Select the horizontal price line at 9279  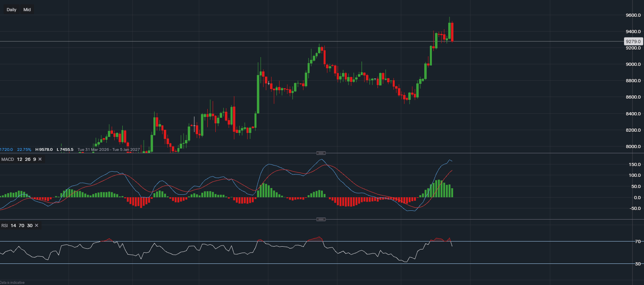coord(312,41)
